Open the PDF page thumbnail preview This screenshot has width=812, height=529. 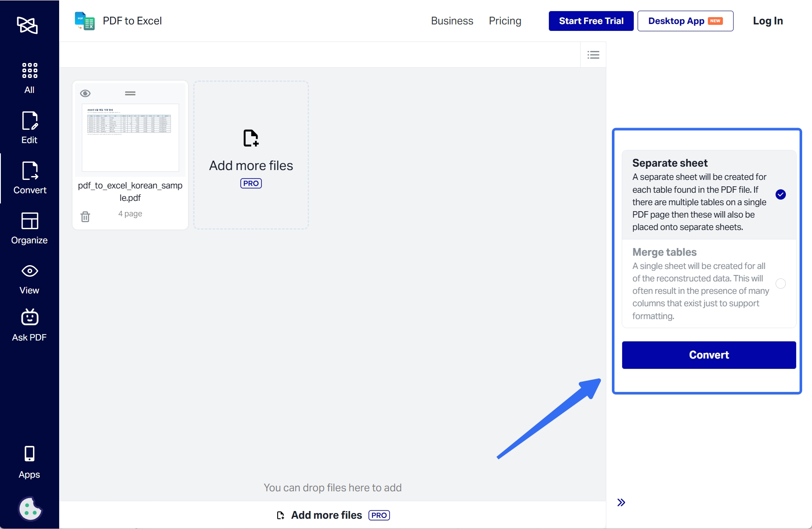pyautogui.click(x=130, y=137)
